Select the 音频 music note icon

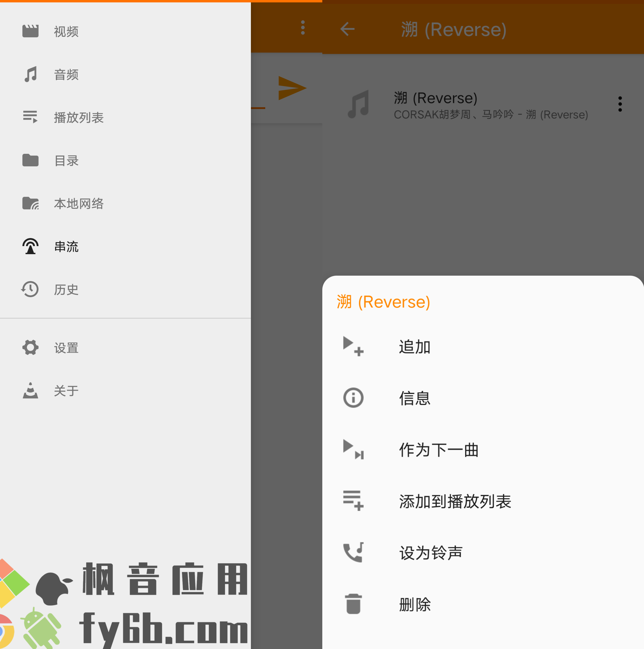click(x=30, y=74)
